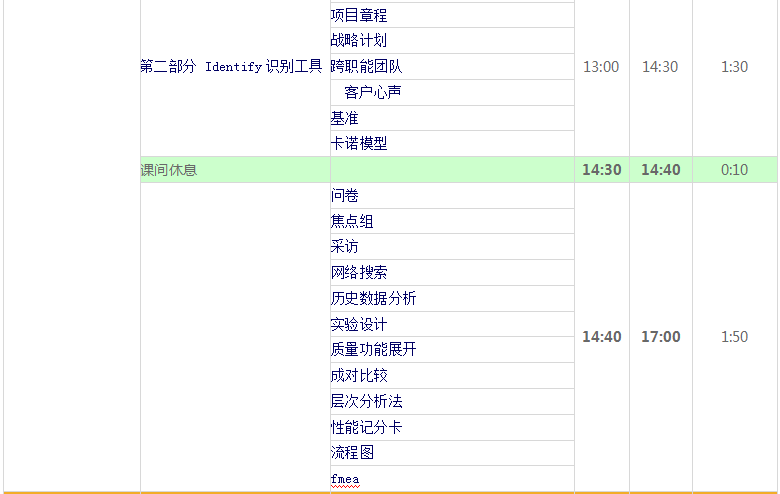Screen dimensions: 780x494
Task: Select the 17:00 end time cell
Action: [x=660, y=337]
